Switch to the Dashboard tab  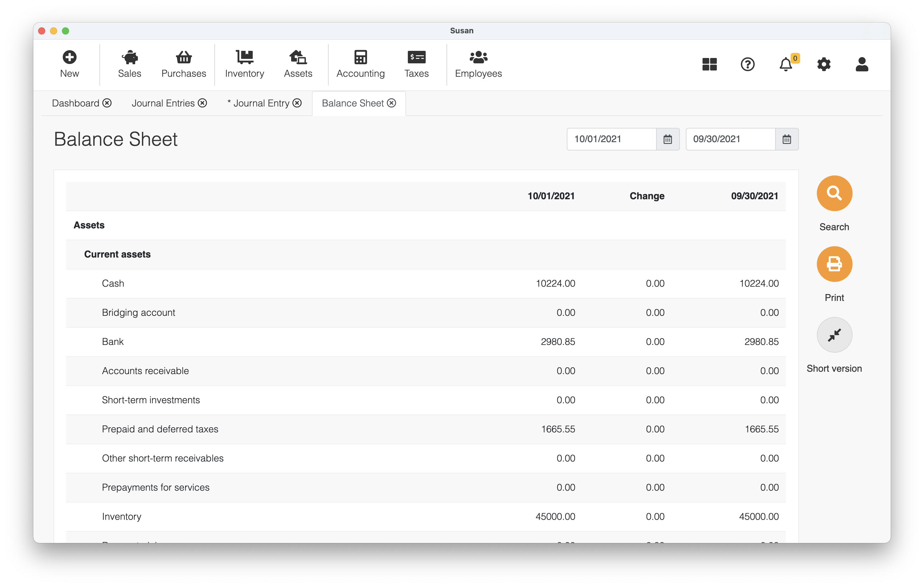coord(76,103)
